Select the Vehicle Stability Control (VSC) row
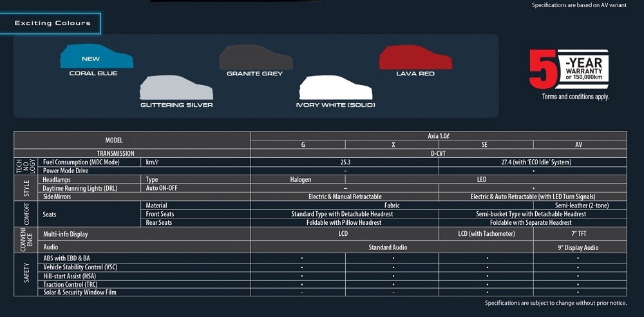The height and width of the screenshot is (317, 644). click(80, 267)
